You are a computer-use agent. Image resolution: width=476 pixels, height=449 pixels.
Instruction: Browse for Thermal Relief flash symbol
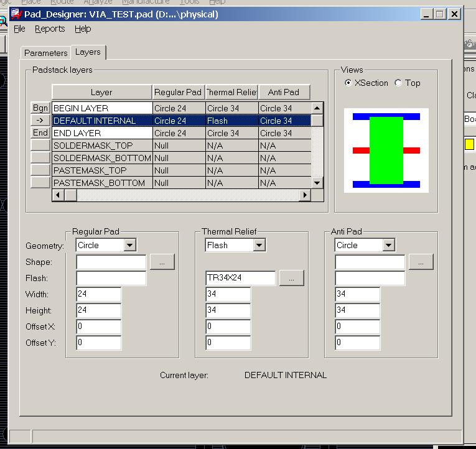point(292,279)
